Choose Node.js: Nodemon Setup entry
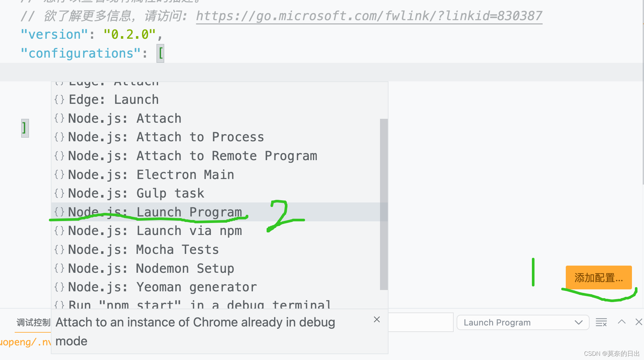Screen dimensions: 644x360 [x=151, y=269]
